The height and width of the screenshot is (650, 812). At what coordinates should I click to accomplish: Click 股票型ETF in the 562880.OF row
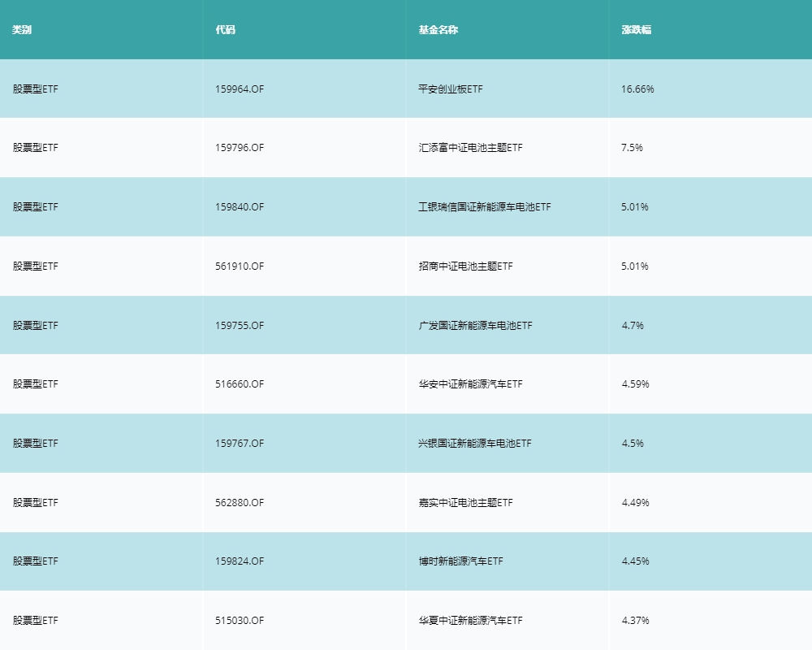click(35, 502)
